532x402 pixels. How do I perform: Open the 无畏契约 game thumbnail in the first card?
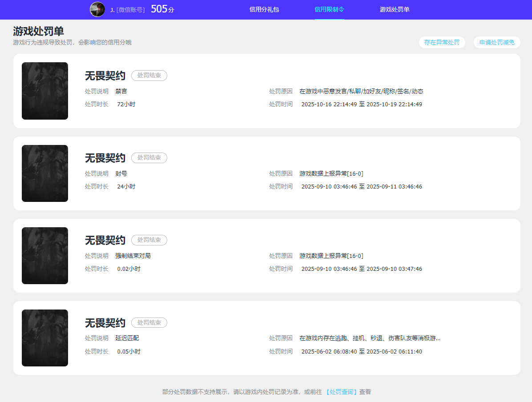point(44,91)
